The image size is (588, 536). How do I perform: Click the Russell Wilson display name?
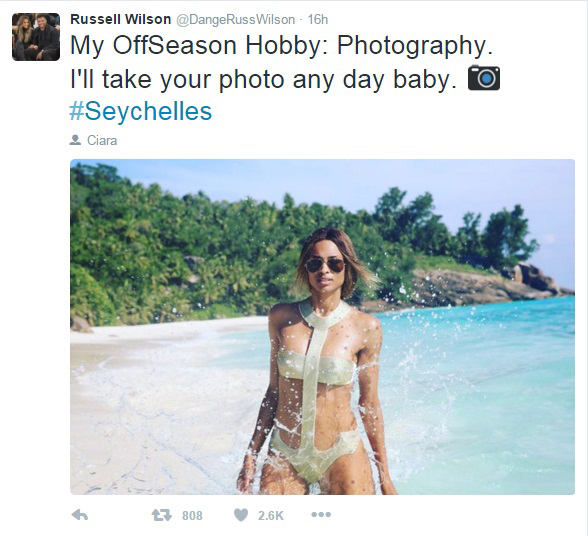coord(120,19)
